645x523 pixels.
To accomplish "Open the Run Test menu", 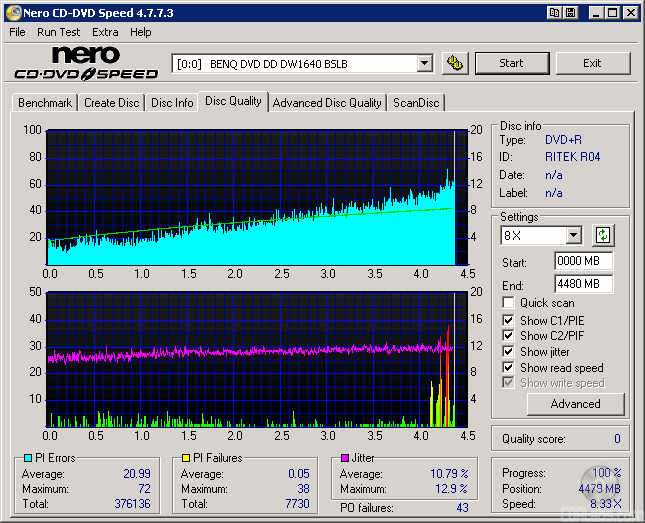I will pos(59,32).
